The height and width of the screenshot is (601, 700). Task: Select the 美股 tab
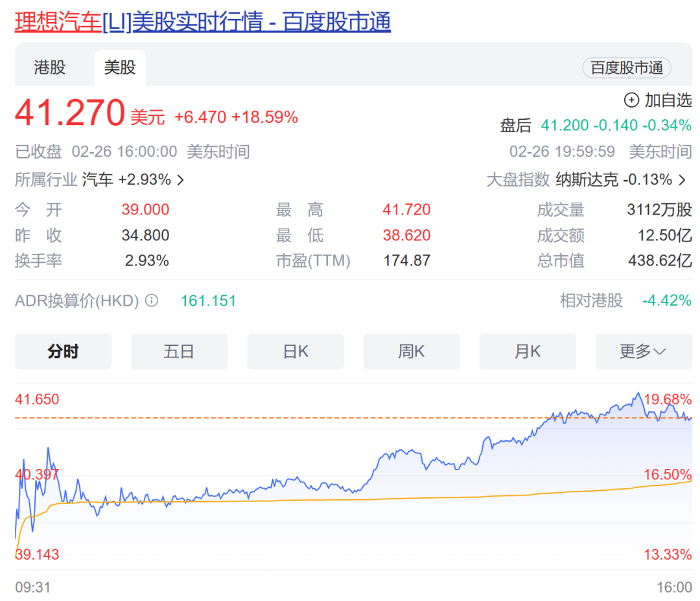point(120,68)
